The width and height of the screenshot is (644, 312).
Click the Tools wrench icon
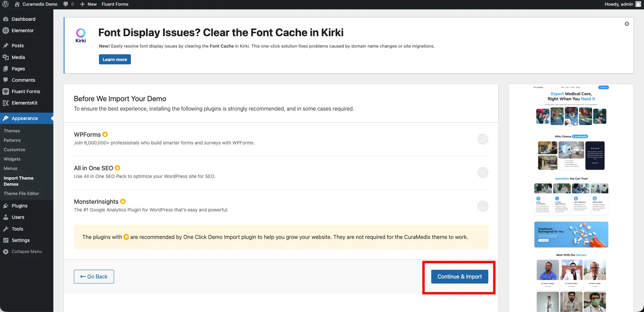(x=6, y=229)
